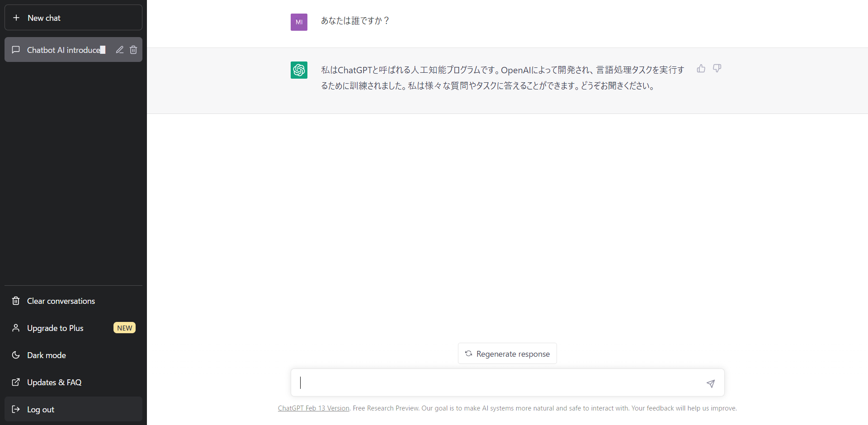Viewport: 868px width, 425px height.
Task: Open the Chatbot AI introduce conversation
Action: [x=63, y=50]
